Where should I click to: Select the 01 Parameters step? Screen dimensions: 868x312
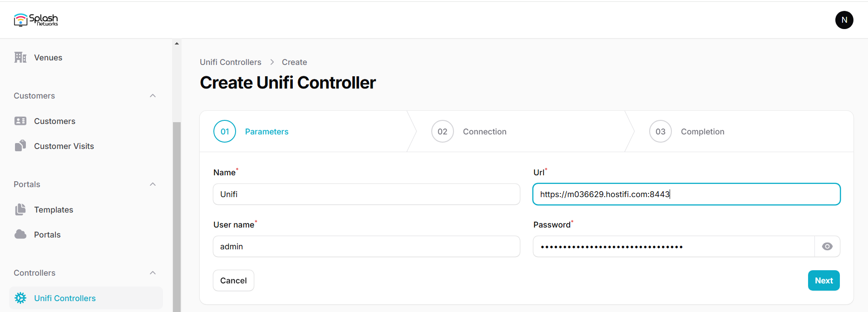click(251, 131)
